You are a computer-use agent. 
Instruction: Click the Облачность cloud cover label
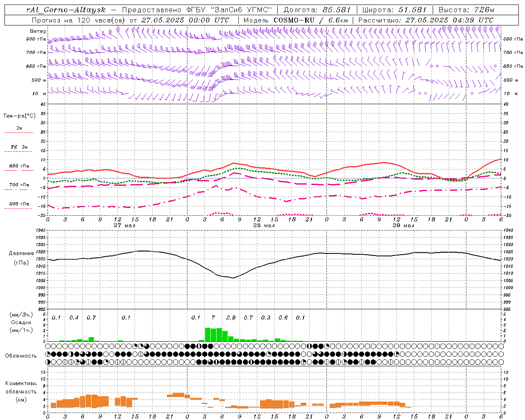point(21,356)
